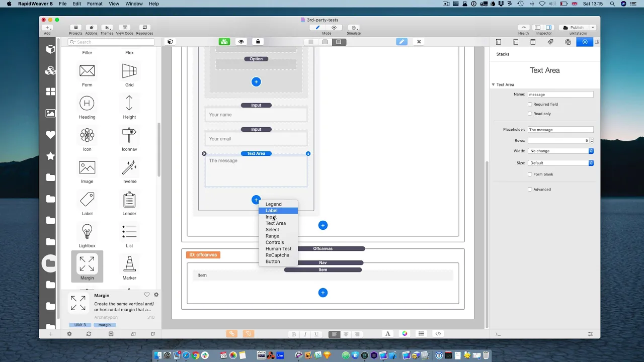The height and width of the screenshot is (362, 644).
Task: Select the Height stack icon
Action: (x=129, y=103)
